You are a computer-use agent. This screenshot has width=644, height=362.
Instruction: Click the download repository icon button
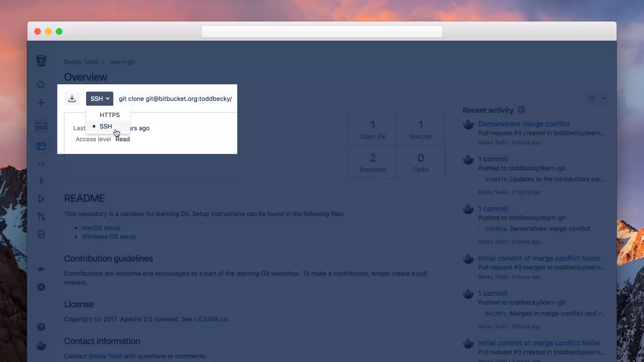click(72, 99)
